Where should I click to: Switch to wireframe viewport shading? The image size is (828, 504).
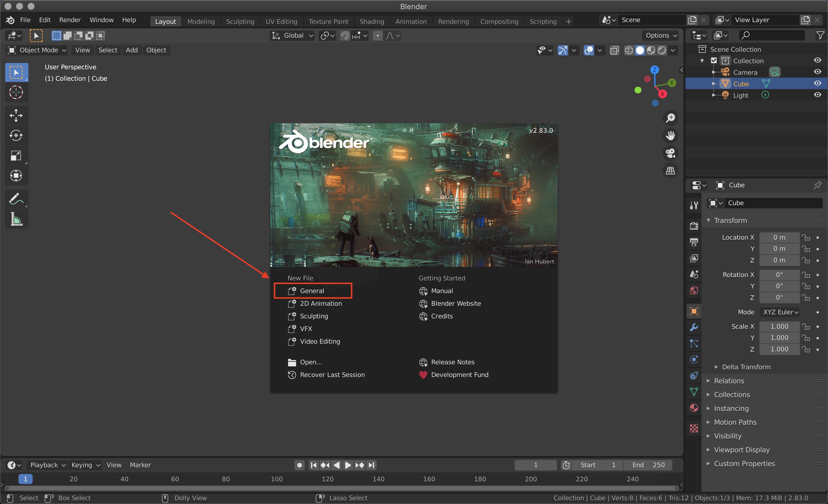click(629, 50)
